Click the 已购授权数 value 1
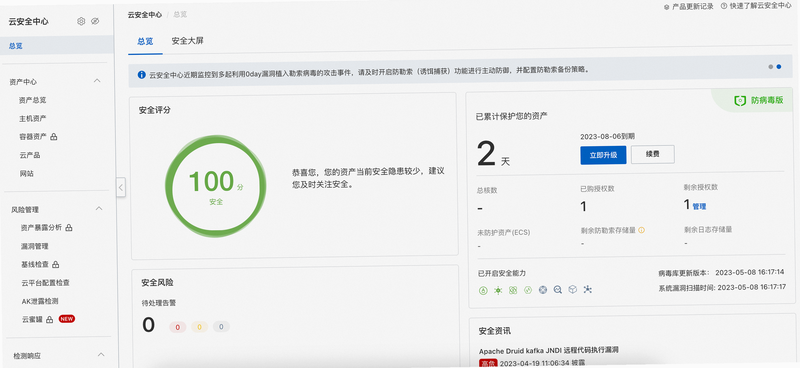 pyautogui.click(x=583, y=207)
